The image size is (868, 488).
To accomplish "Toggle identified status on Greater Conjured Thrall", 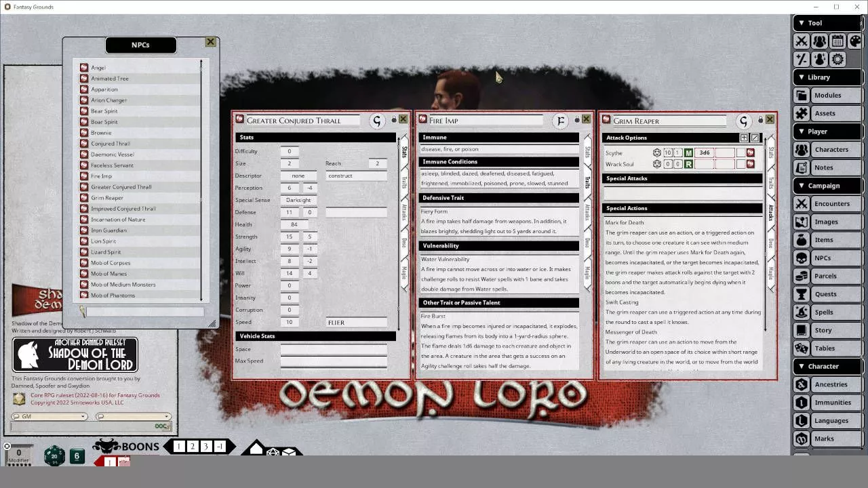I will (x=377, y=121).
